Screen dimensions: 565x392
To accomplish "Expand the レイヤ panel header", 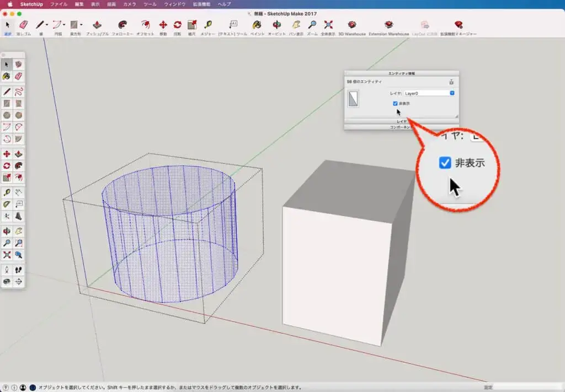I will [x=402, y=121].
